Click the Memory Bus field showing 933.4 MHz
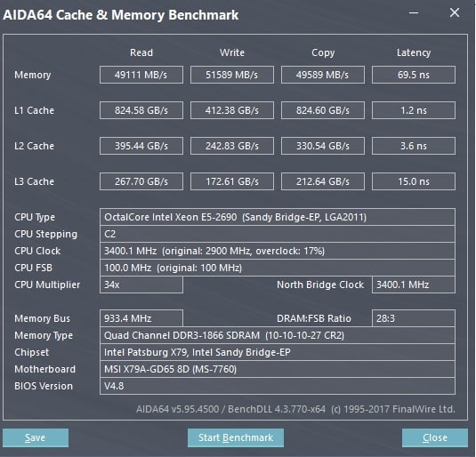476x457 pixels. (141, 318)
